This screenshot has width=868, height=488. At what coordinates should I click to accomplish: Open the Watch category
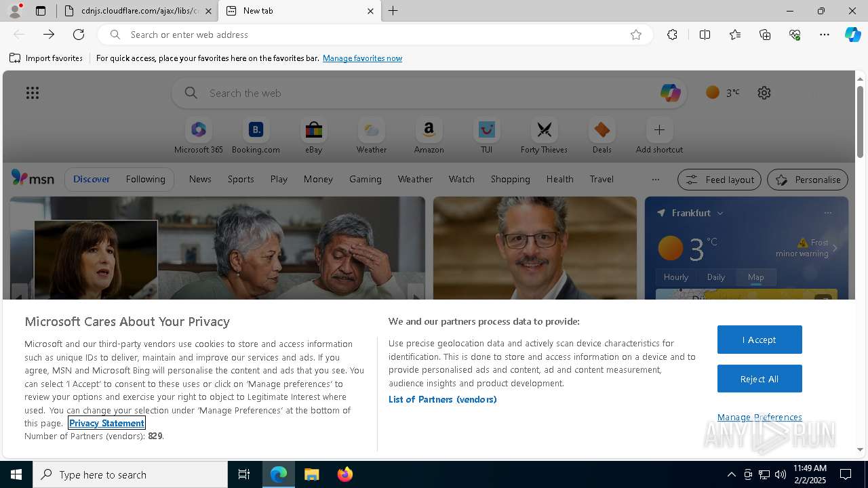coord(462,179)
